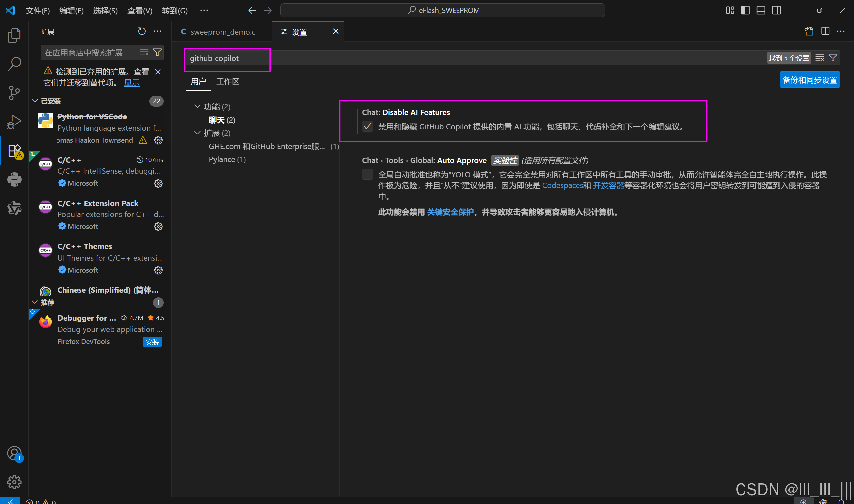The height and width of the screenshot is (504, 854).
Task: Open Chinese (Simplified) language pack extension
Action: click(100, 290)
